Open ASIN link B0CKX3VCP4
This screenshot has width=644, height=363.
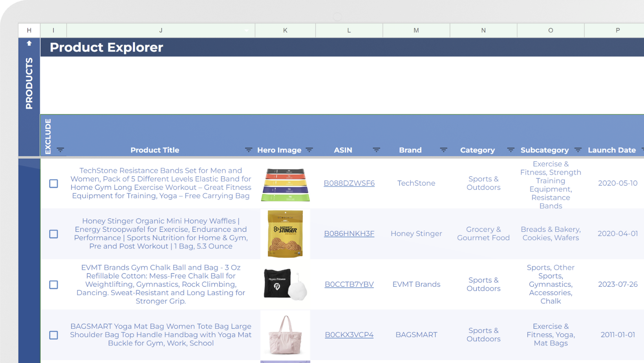349,335
